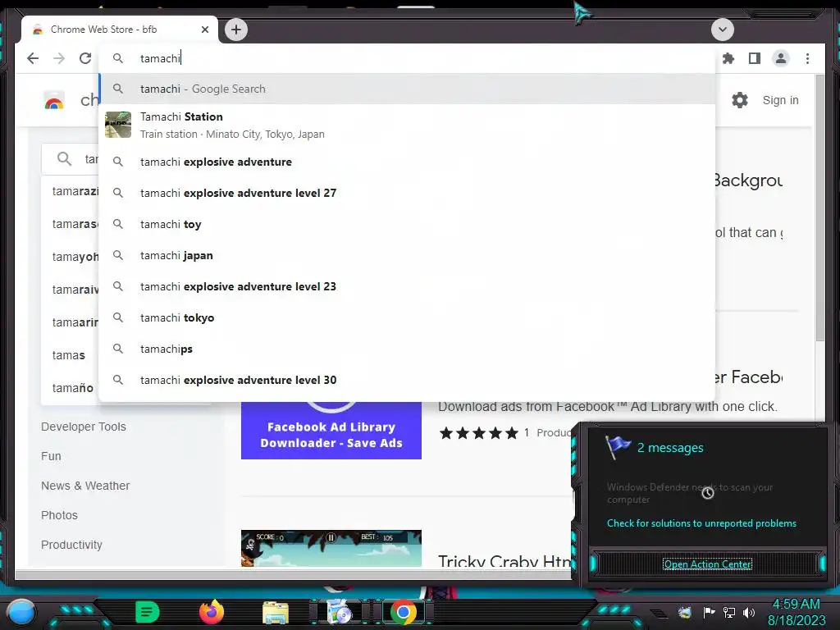Open the News & Weather category
Image resolution: width=840 pixels, height=630 pixels.
85,486
